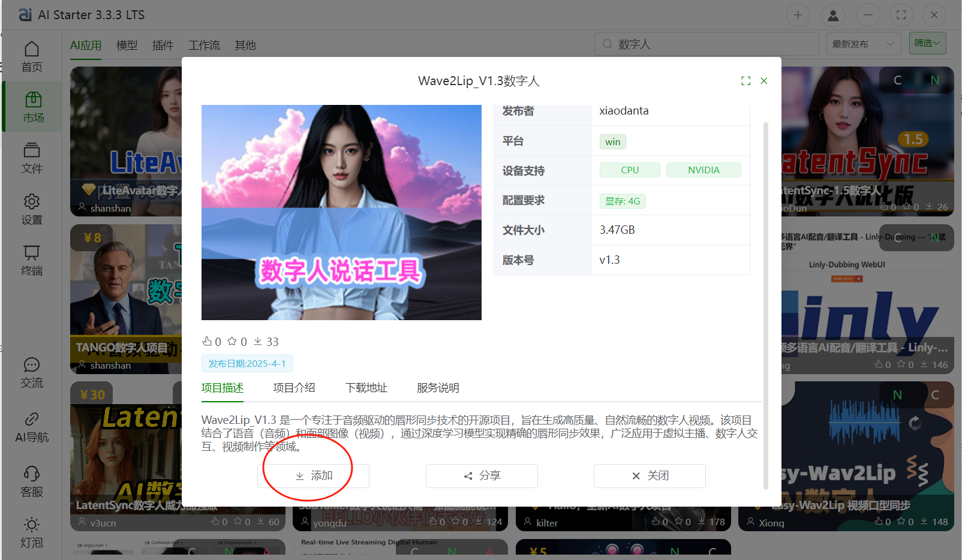The height and width of the screenshot is (560, 962).
Task: Open the 最新发布 sort dropdown
Action: [864, 44]
